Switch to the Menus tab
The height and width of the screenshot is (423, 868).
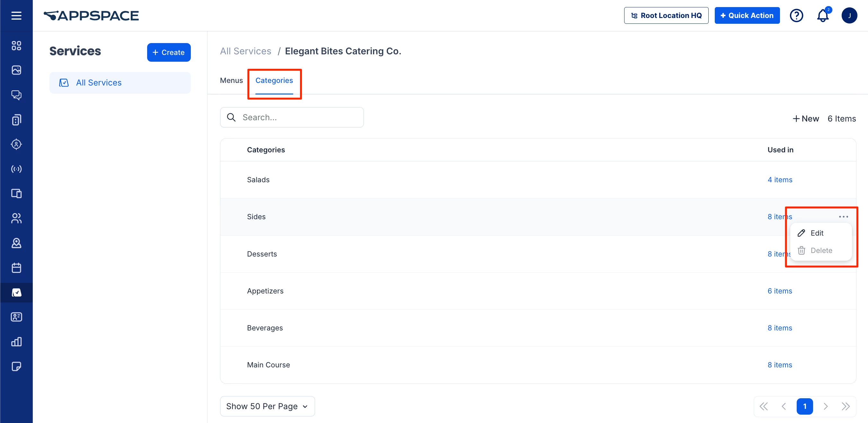(x=231, y=81)
